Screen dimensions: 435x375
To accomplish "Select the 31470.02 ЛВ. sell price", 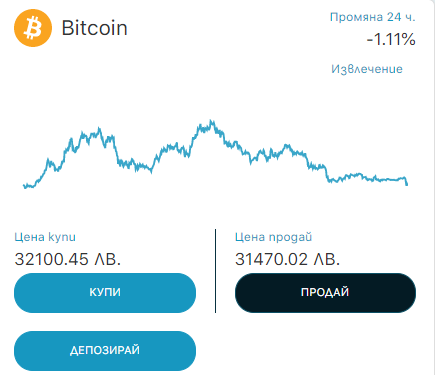I will pos(287,259).
